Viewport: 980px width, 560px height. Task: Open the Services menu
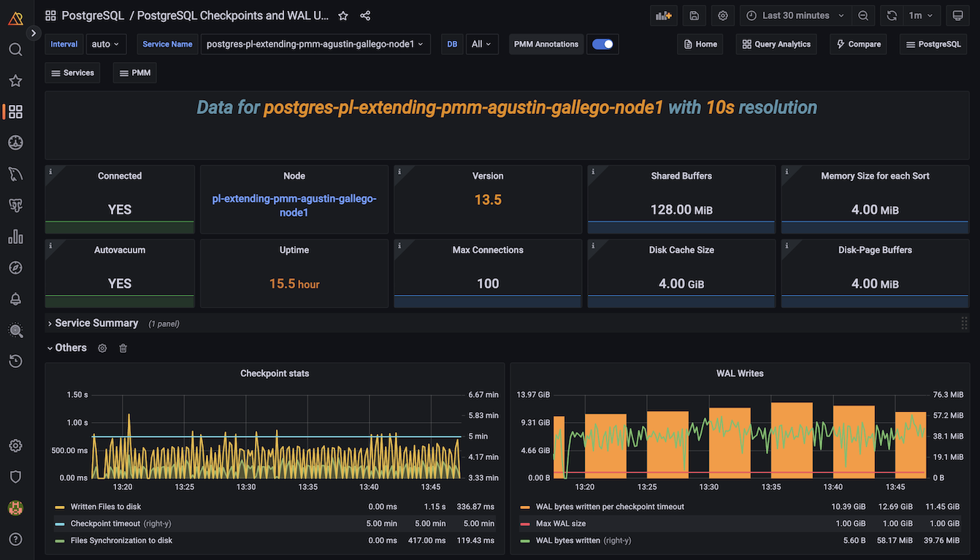click(x=72, y=73)
